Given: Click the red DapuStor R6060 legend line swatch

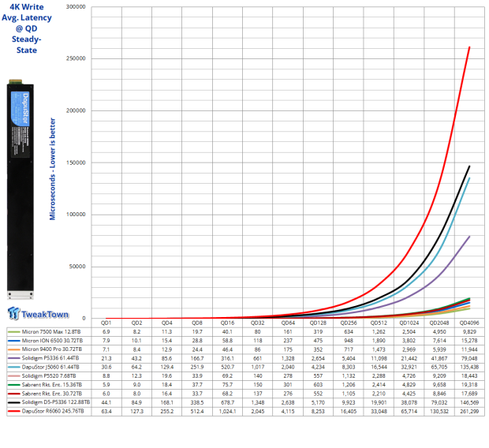Looking at the screenshot, I should (13, 412).
